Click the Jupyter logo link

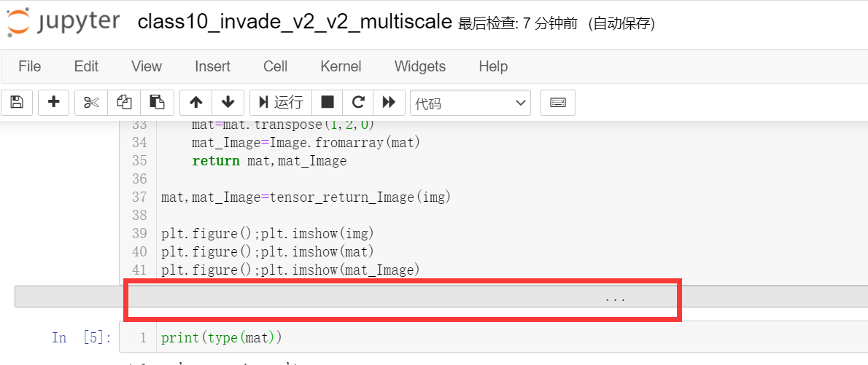click(x=63, y=22)
